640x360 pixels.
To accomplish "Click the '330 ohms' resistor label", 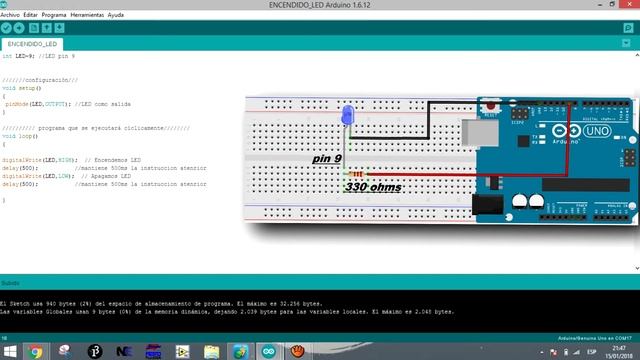I will pos(373,187).
